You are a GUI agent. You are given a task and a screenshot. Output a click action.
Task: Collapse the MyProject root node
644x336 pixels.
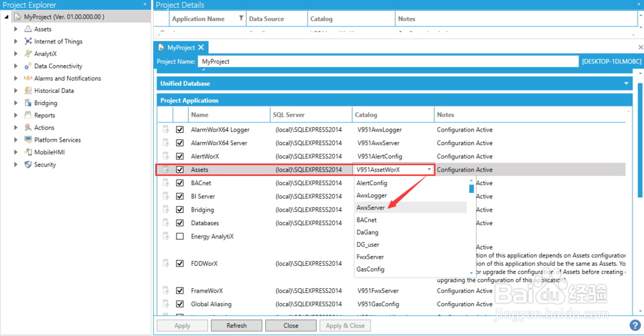[6, 17]
